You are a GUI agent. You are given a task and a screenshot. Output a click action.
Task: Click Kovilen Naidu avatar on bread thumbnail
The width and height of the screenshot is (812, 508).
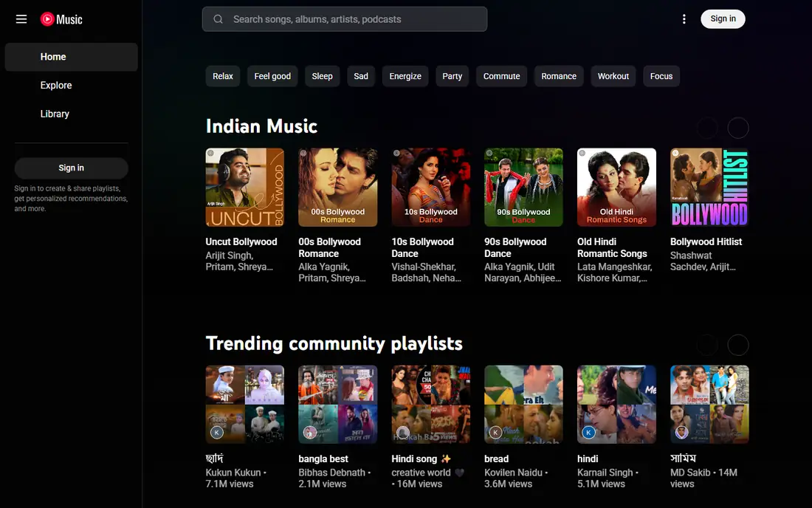[495, 433]
